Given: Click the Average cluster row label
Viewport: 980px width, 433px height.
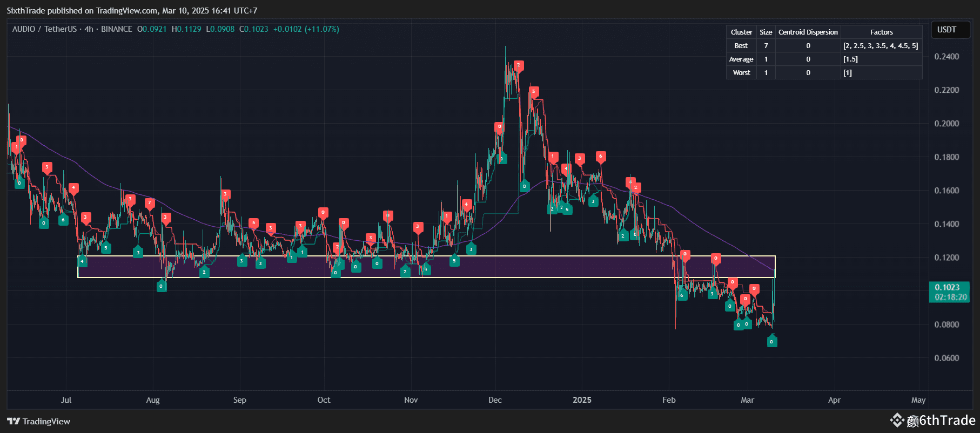Looking at the screenshot, I should pos(741,59).
